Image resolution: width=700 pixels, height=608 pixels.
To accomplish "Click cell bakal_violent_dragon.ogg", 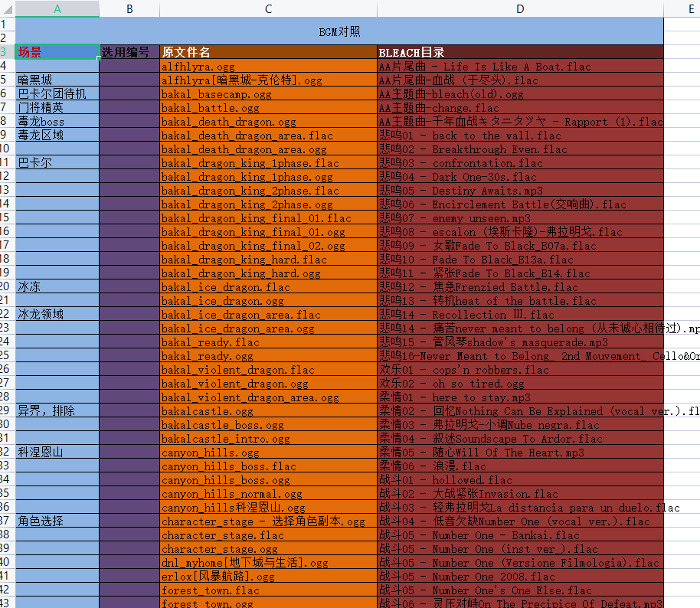I will click(268, 383).
